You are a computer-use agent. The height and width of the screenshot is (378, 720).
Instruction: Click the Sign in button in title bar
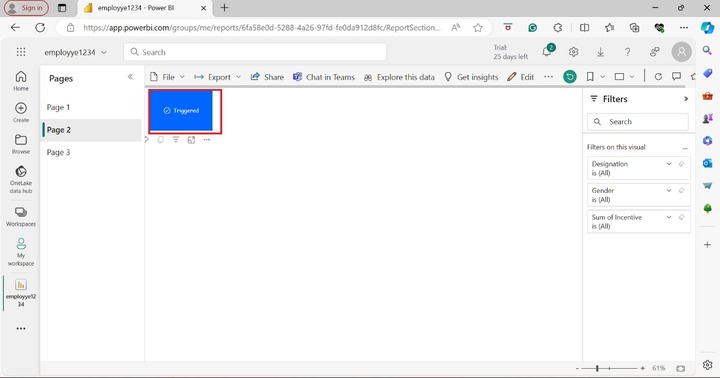coord(26,8)
